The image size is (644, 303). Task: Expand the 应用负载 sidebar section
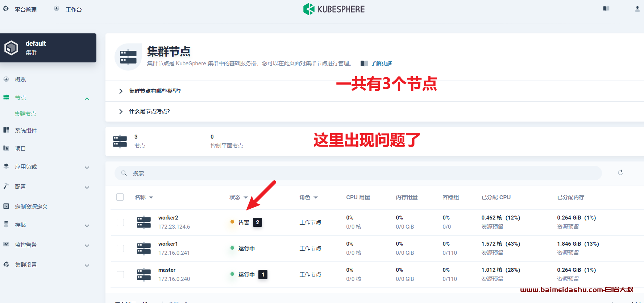pos(87,167)
